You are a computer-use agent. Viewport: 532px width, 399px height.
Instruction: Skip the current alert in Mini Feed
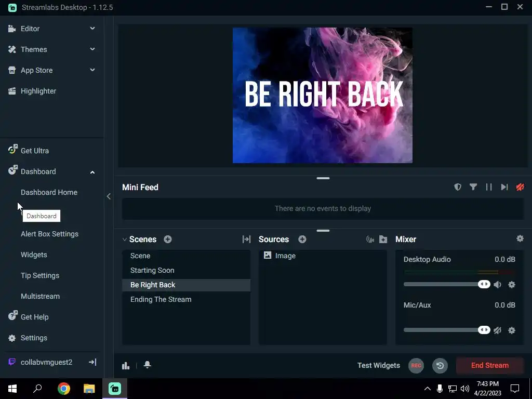click(x=504, y=187)
